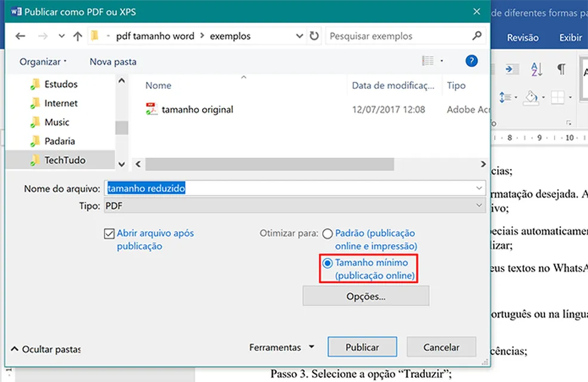
Task: Click the forward navigation arrow
Action: coord(43,36)
